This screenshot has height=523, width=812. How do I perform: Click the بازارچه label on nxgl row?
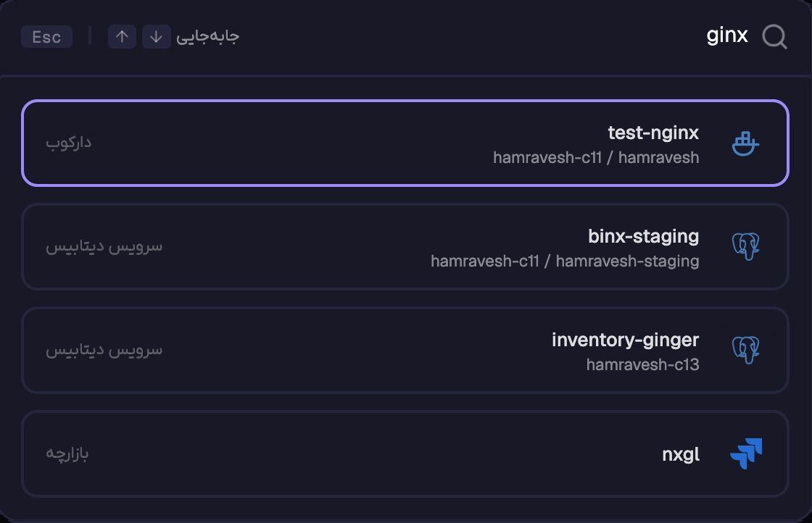tap(67, 453)
